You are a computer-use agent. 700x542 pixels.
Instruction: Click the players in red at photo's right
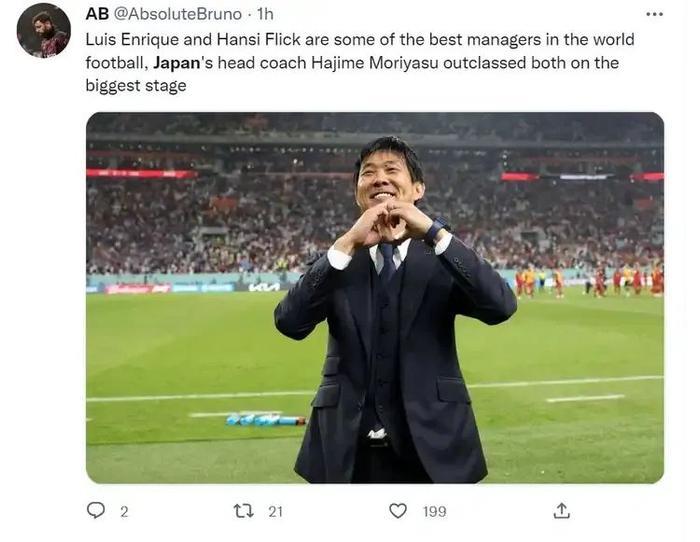(630, 281)
